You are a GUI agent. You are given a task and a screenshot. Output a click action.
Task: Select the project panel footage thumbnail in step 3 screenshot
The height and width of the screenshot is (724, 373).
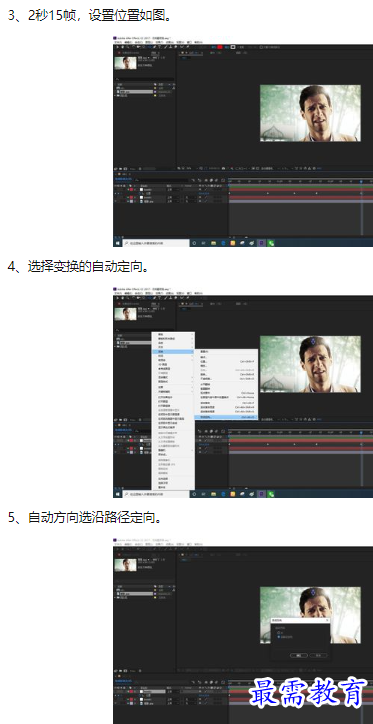[x=126, y=63]
